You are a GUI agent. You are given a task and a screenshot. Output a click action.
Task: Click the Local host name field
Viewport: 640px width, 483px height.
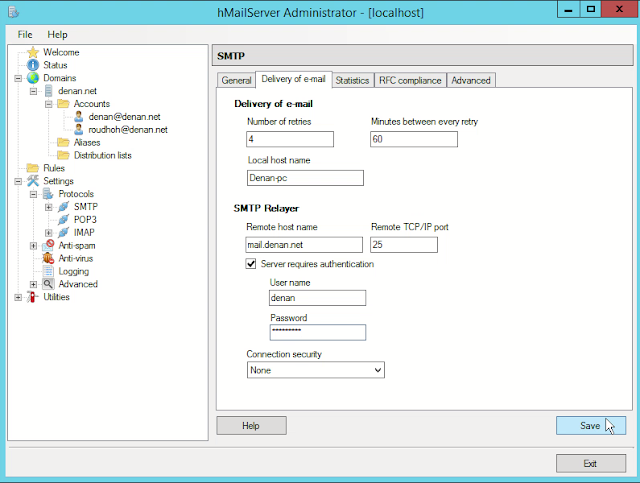tap(305, 178)
